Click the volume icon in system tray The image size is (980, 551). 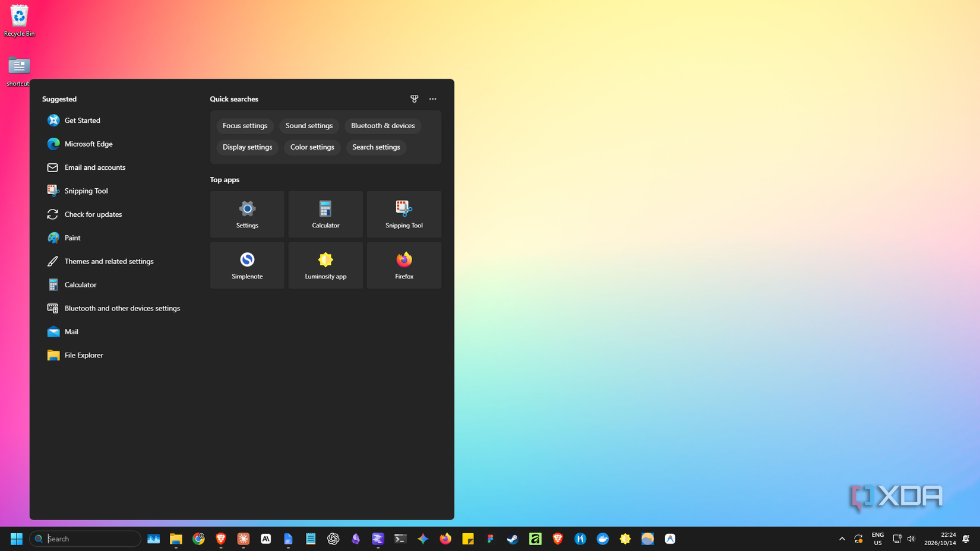click(x=911, y=539)
